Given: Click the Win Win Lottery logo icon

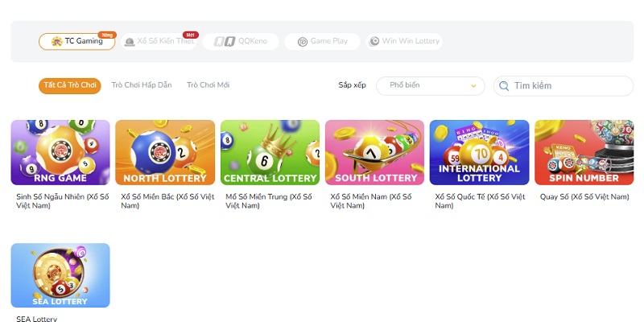Looking at the screenshot, I should pos(374,41).
